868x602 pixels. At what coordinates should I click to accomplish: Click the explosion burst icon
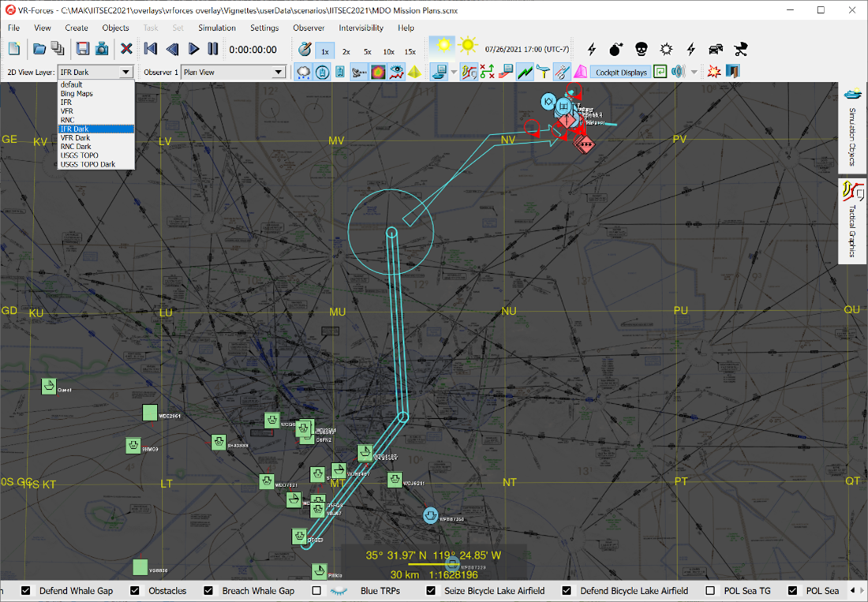click(x=714, y=73)
